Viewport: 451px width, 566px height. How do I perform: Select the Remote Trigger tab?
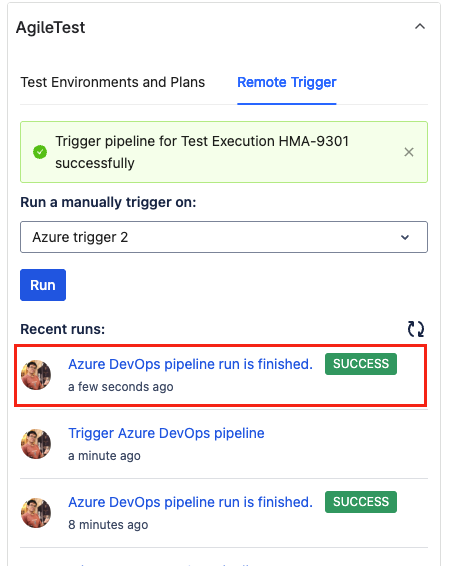point(287,82)
